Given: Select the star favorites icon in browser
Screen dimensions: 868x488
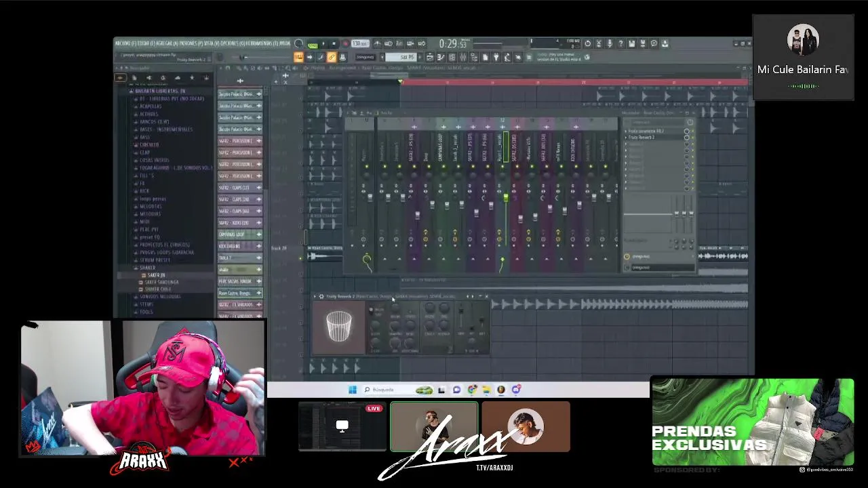Looking at the screenshot, I should pos(192,78).
